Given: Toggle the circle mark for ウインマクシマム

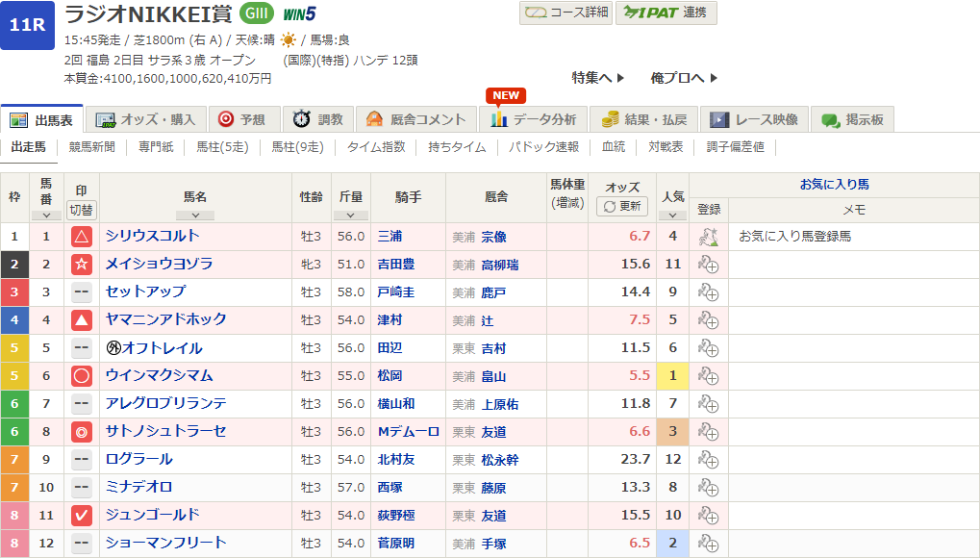Looking at the screenshot, I should pos(82,376).
